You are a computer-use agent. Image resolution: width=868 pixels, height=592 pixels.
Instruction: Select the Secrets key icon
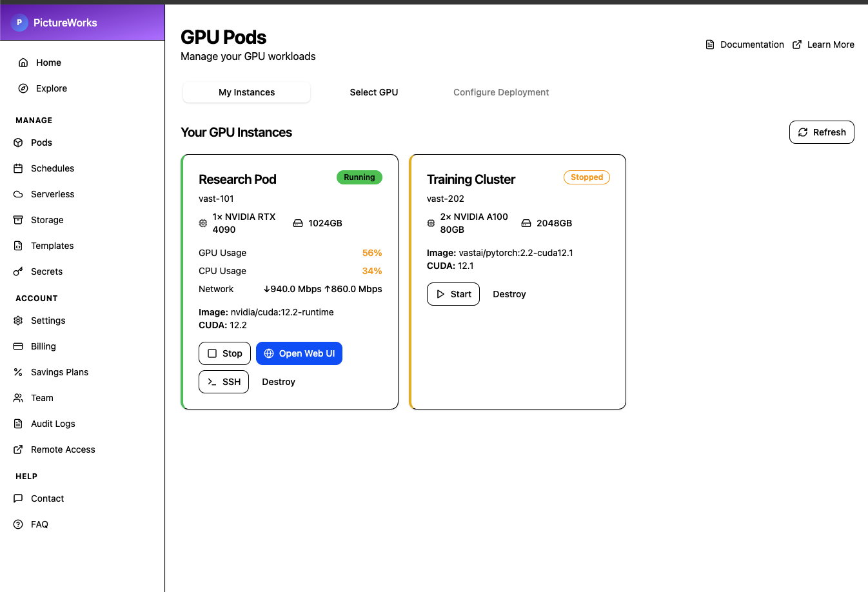[x=18, y=271]
